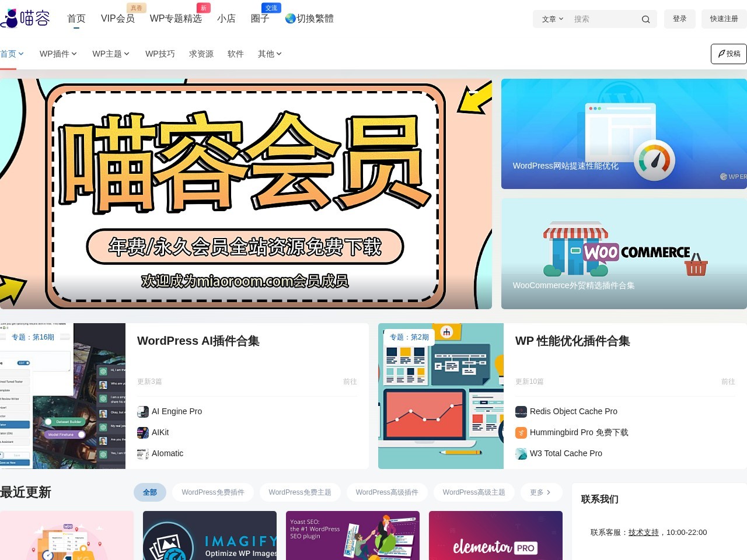Image resolution: width=747 pixels, height=560 pixels.
Task: Click into the 搜索 input field
Action: (x=604, y=19)
